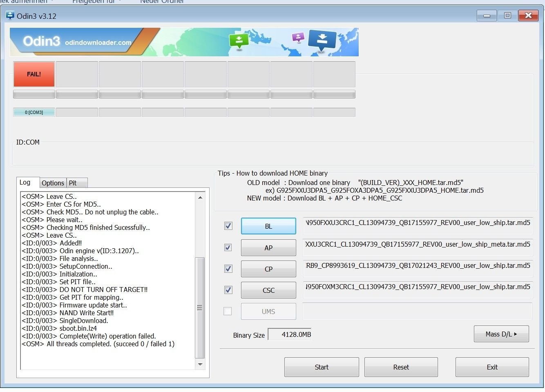The width and height of the screenshot is (545, 392).
Task: Uncheck the CSC file checkbox
Action: click(x=228, y=290)
